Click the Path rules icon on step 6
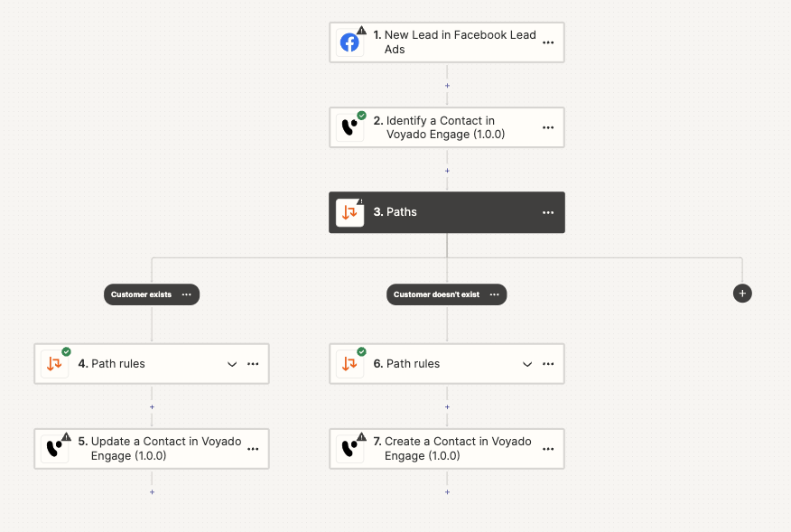Screen dimensions: 791x532 (349, 363)
